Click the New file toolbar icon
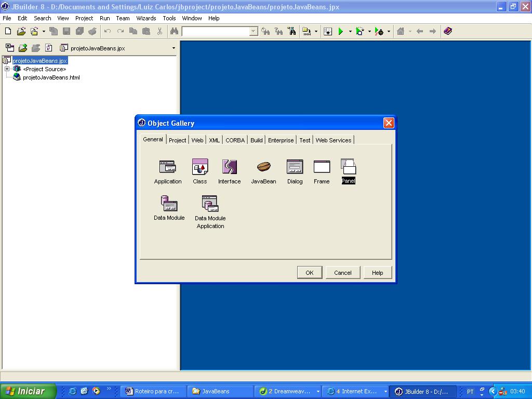The height and width of the screenshot is (399, 532). tap(8, 32)
